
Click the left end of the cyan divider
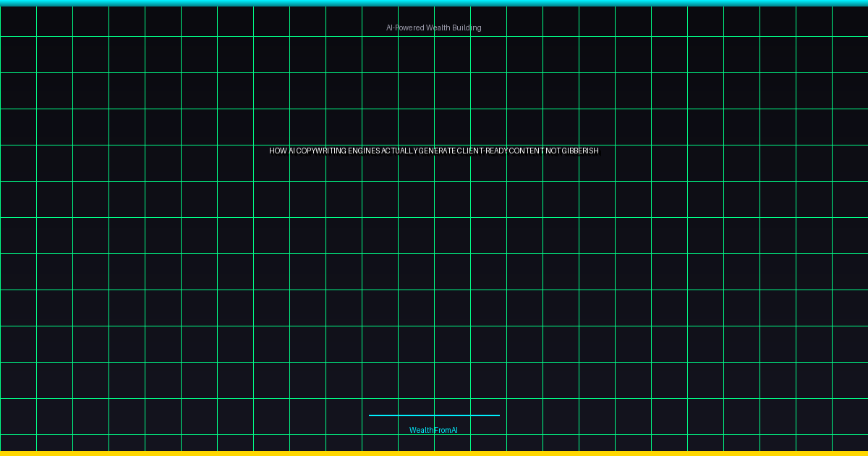pos(371,415)
